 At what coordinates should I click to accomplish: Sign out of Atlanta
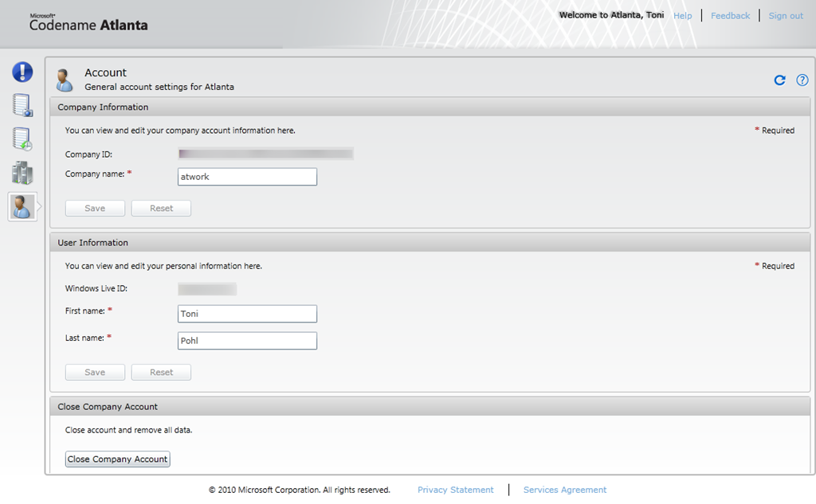[786, 16]
